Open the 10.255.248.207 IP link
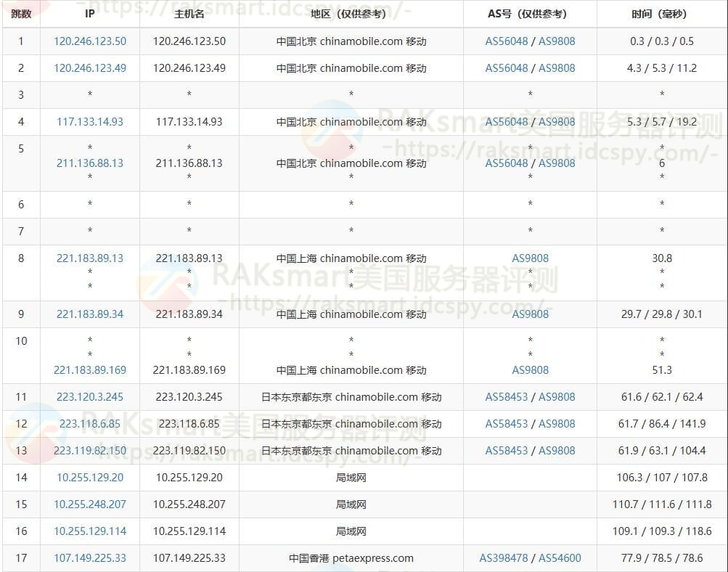728x572 pixels. pyautogui.click(x=90, y=504)
